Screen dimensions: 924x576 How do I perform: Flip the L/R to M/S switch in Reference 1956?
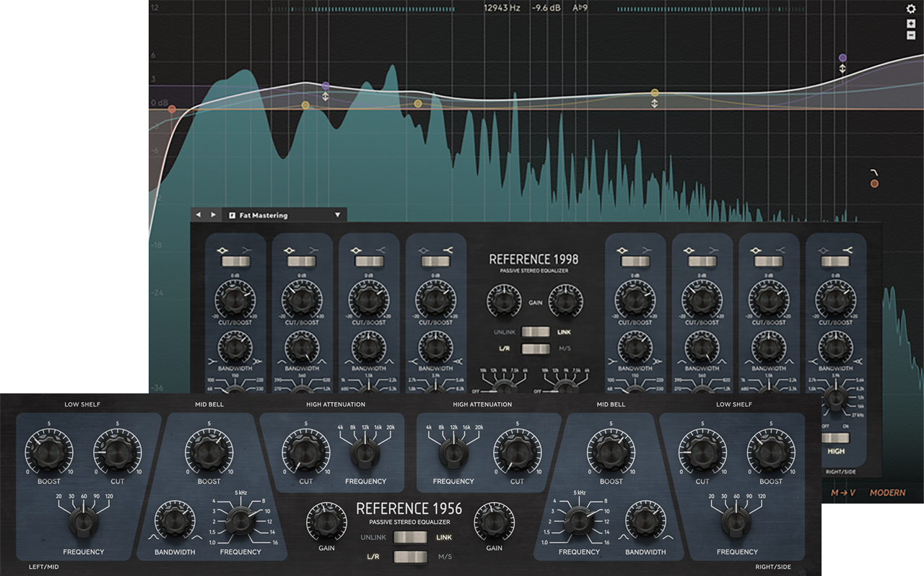coord(409,557)
